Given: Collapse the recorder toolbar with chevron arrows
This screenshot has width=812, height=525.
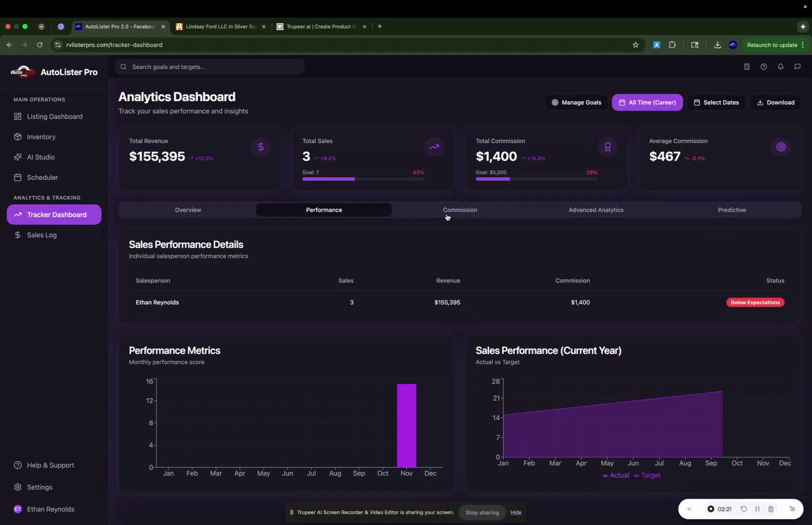Looking at the screenshot, I should pos(689,509).
